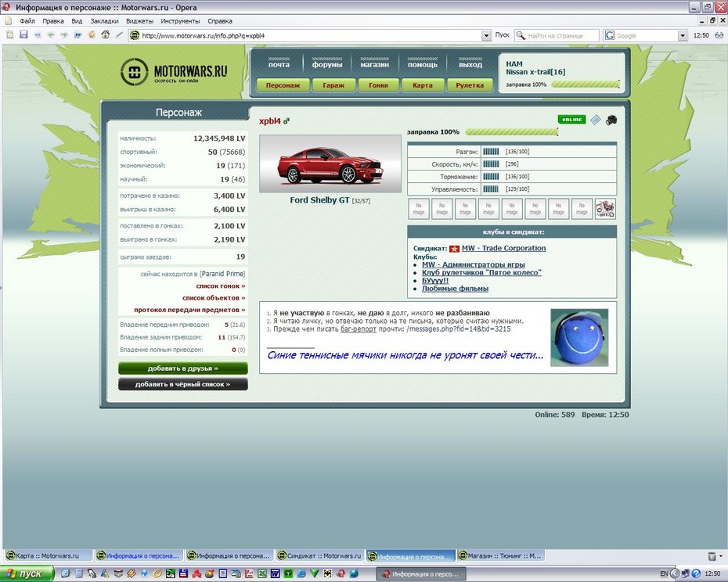The image size is (728, 582).
Task: Click the binoculars icon near the clock
Action: pos(719,35)
